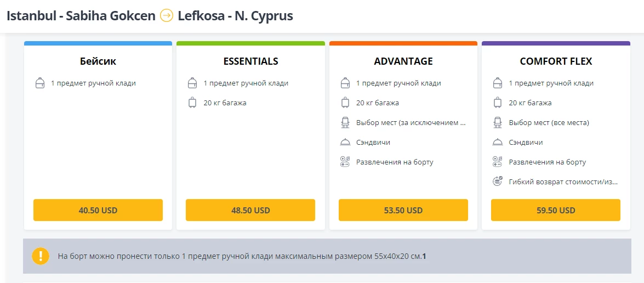Click the ADVANTAGE fare card heading
The width and height of the screenshot is (644, 283).
point(403,61)
